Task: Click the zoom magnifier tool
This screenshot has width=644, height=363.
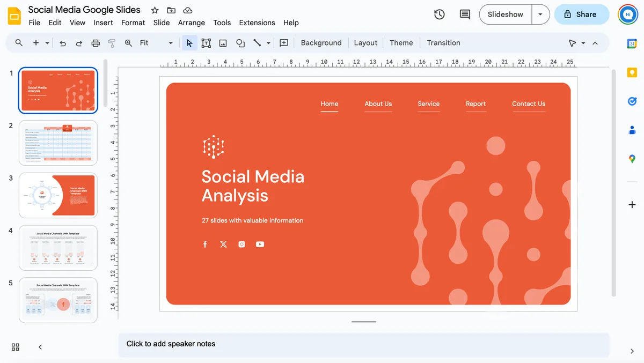Action: [128, 43]
